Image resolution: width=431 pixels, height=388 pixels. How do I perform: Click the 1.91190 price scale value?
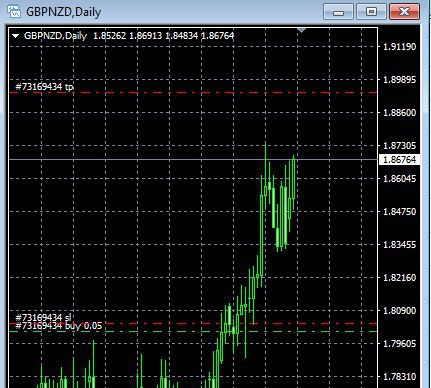(400, 47)
